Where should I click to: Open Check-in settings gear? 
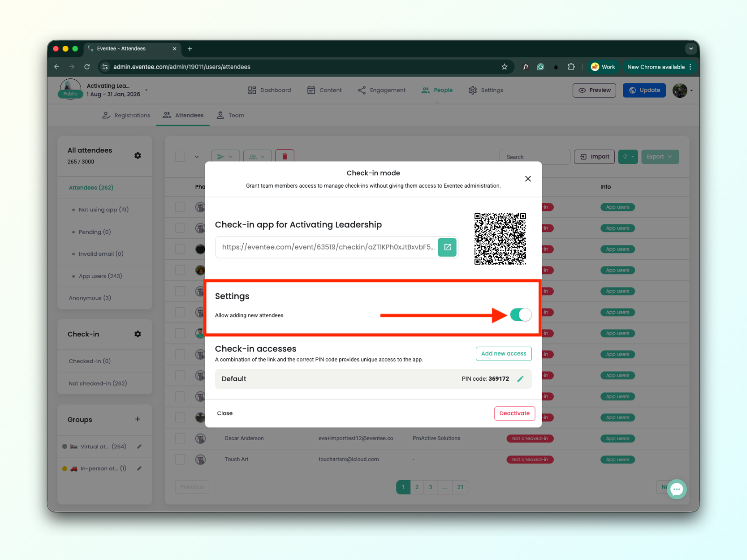[x=138, y=334]
